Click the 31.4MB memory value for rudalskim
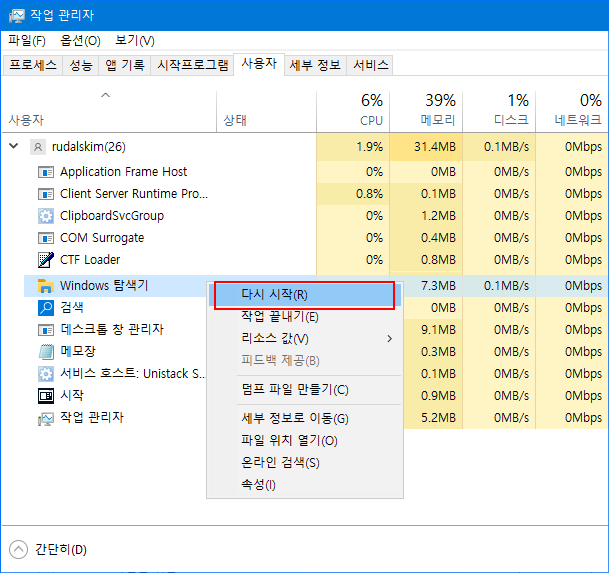 click(435, 147)
